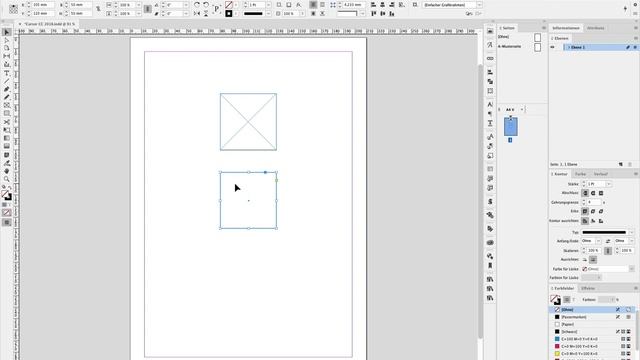
Task: Switch to the Informationen tab
Action: point(566,28)
